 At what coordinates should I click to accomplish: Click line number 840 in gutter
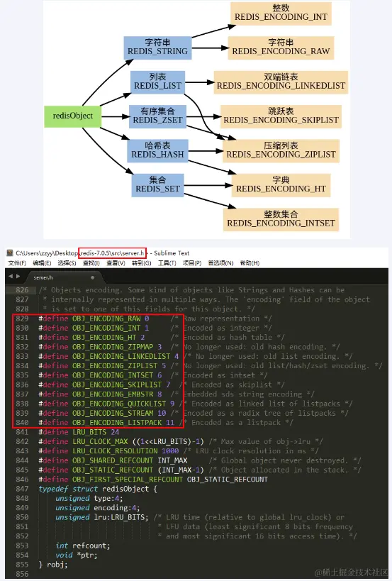[22, 422]
